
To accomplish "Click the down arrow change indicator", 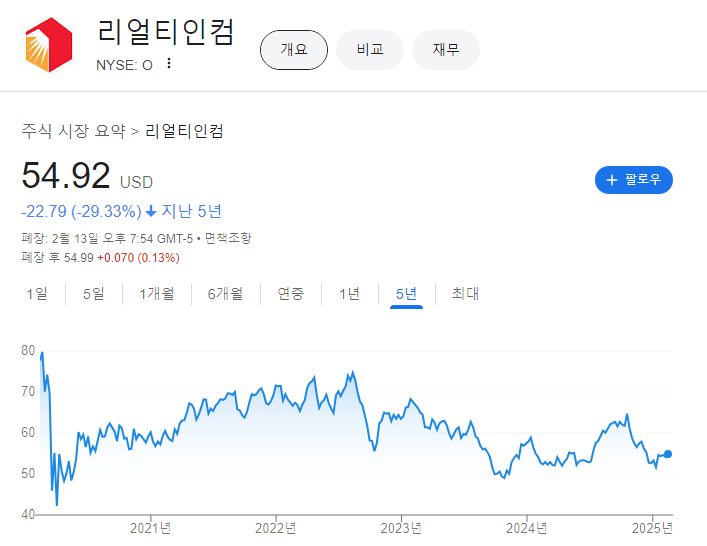I will [x=151, y=211].
